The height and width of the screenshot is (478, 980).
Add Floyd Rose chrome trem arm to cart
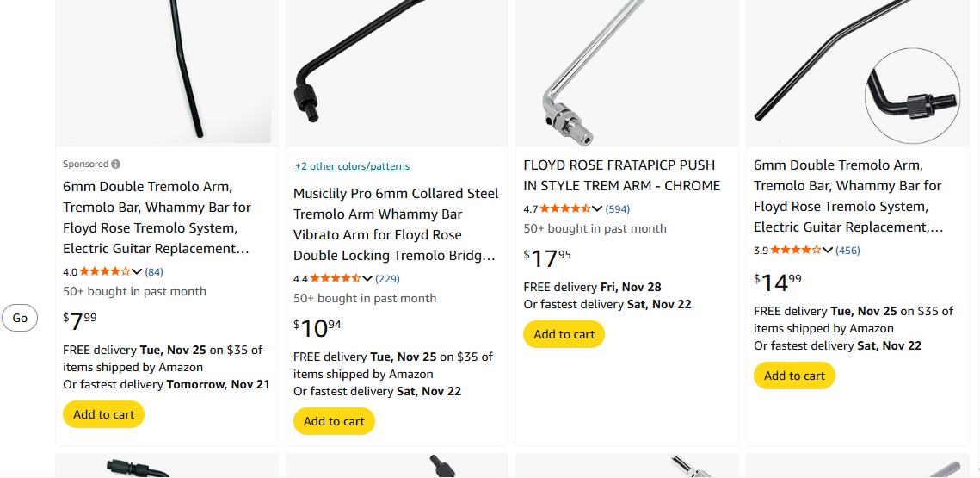pyautogui.click(x=564, y=334)
